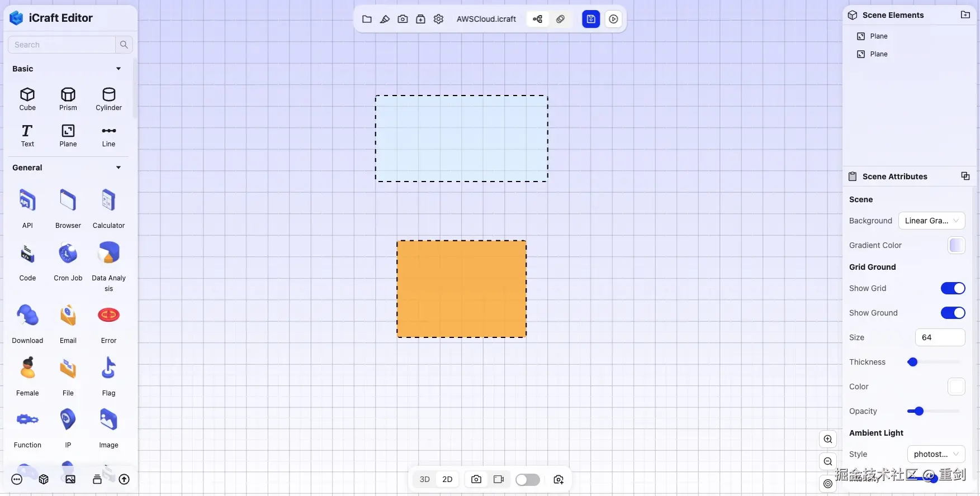
Task: Click the video record icon
Action: pyautogui.click(x=499, y=479)
